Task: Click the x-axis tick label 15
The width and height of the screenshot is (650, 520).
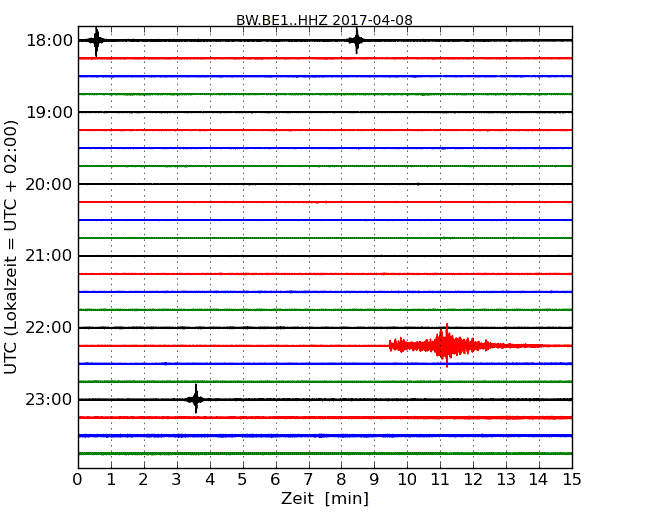Action: pos(572,480)
